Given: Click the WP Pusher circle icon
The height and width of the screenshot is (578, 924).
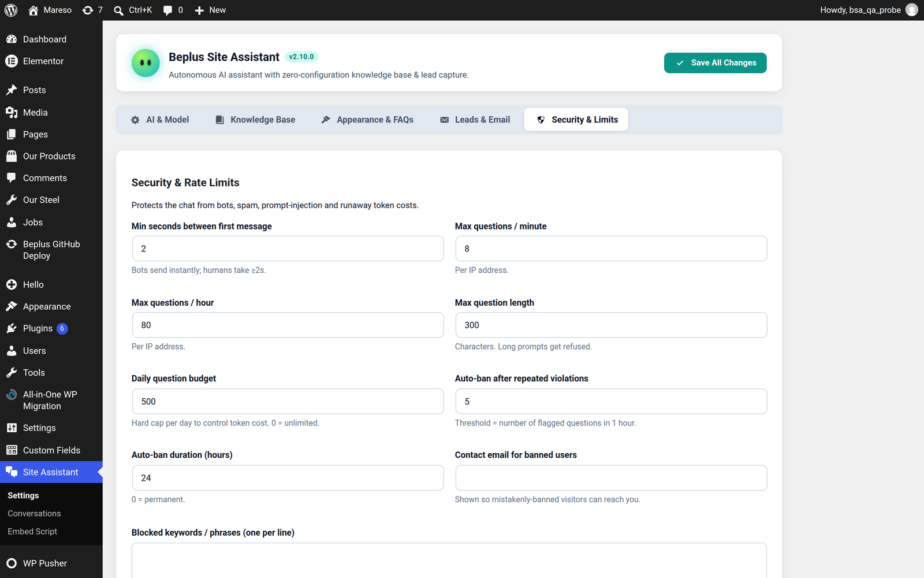Looking at the screenshot, I should tap(12, 564).
